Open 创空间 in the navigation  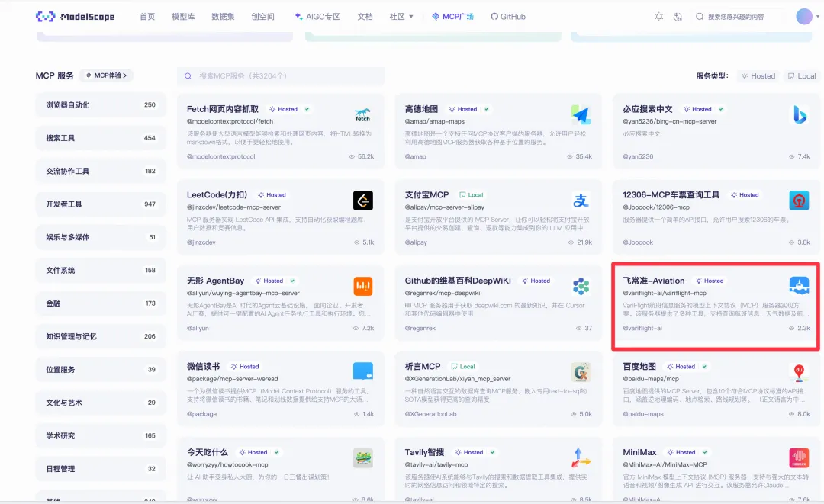pyautogui.click(x=262, y=17)
